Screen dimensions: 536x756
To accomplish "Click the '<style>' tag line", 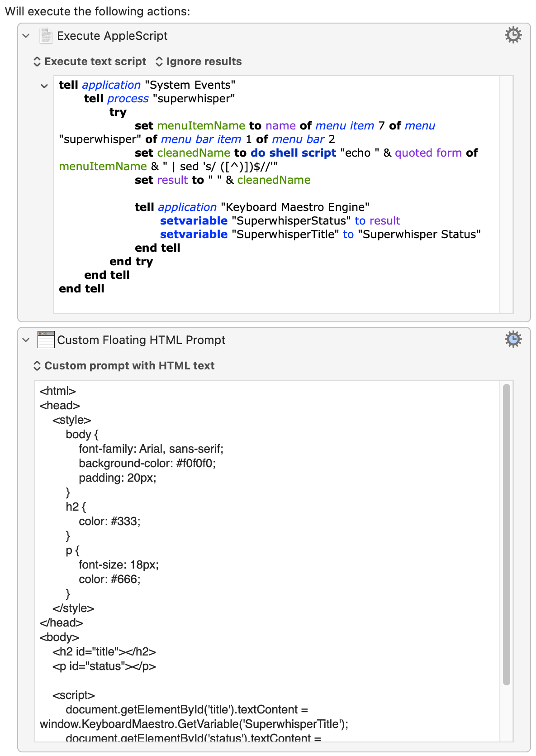I will 71,420.
